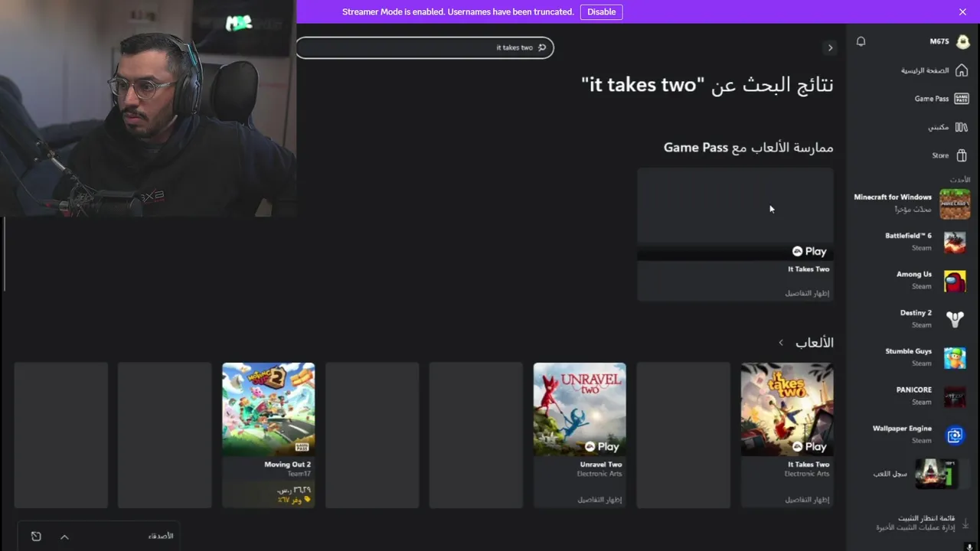Focus the search field containing 'it takes two'
This screenshot has width=980, height=551.
coord(425,47)
